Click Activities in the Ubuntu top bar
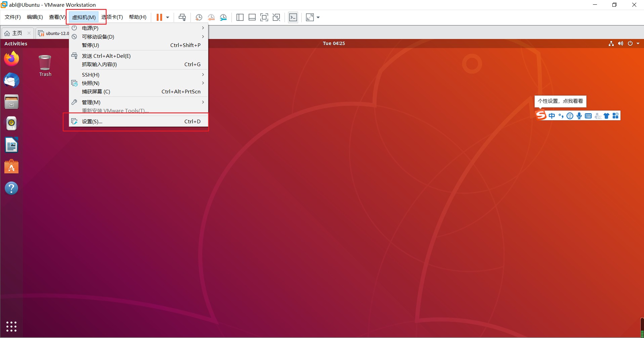This screenshot has width=644, height=338. pos(16,43)
